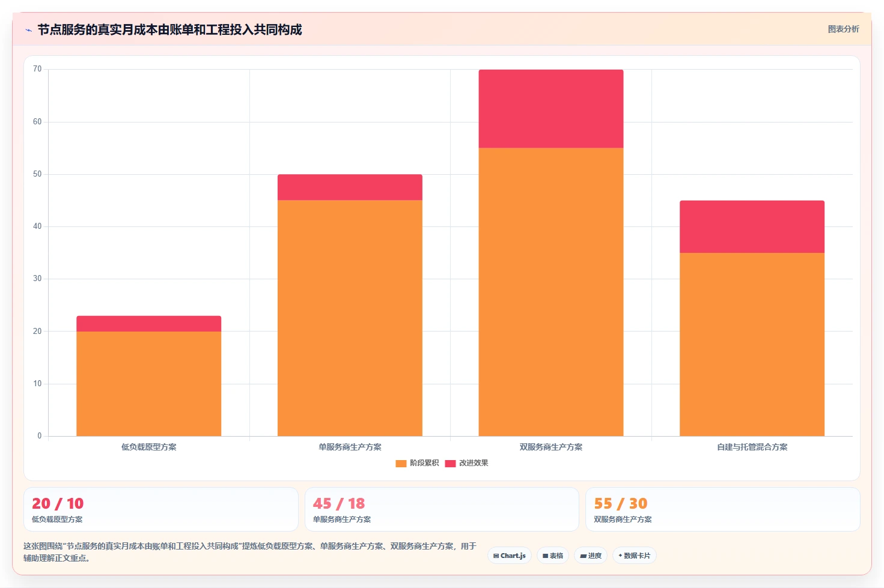Click the orange segment of the 自建与托管混合方案 bar
Image resolution: width=884 pixels, height=588 pixels.
pyautogui.click(x=752, y=344)
